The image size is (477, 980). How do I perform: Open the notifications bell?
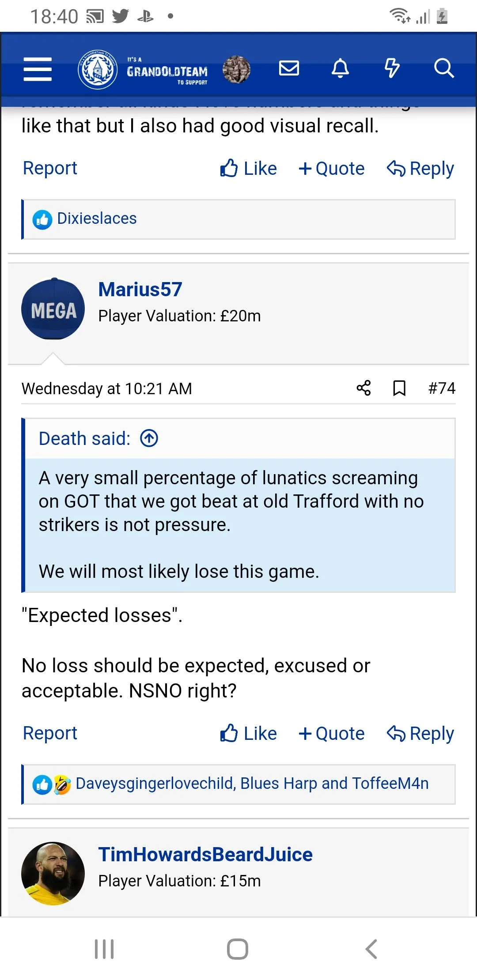tap(340, 68)
